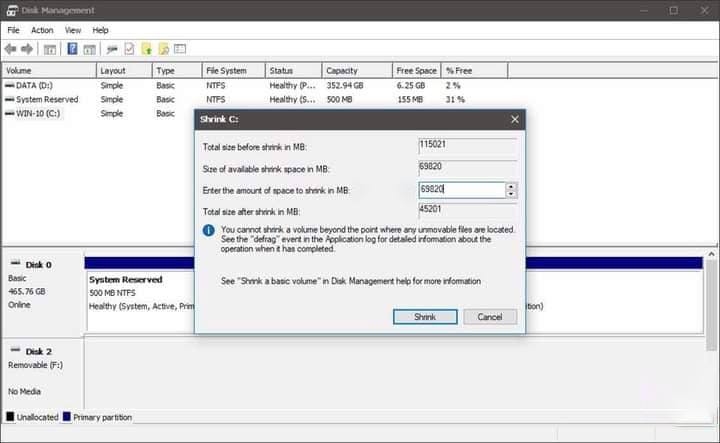
Task: Click the last list-view toolbar icon
Action: coord(180,48)
